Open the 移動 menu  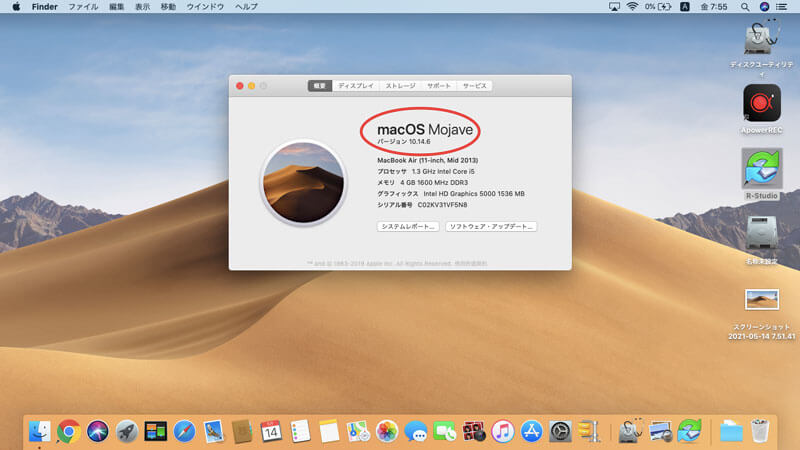(x=168, y=7)
